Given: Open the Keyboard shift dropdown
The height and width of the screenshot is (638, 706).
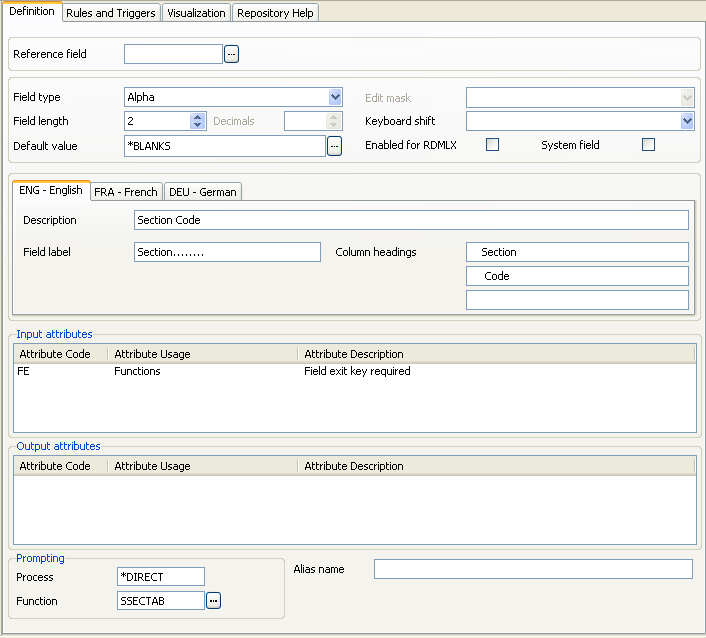Looking at the screenshot, I should 687,121.
